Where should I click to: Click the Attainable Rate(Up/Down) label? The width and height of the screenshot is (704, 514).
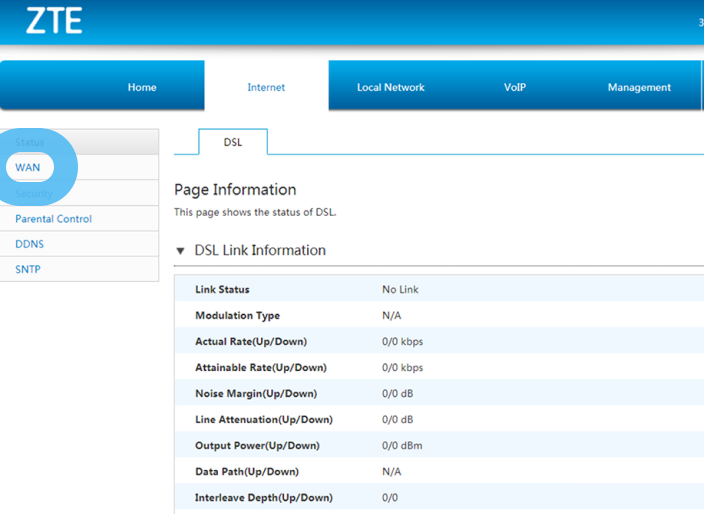260,368
